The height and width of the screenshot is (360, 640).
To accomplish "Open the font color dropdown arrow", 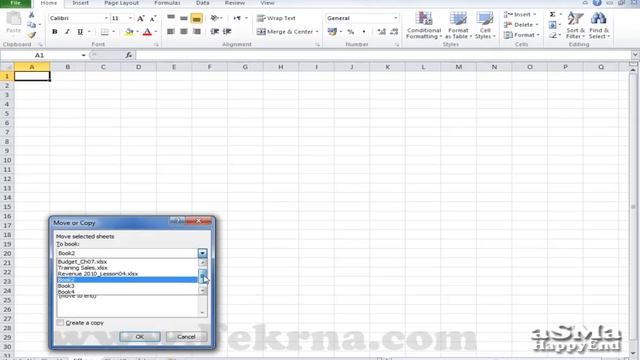I will (156, 32).
